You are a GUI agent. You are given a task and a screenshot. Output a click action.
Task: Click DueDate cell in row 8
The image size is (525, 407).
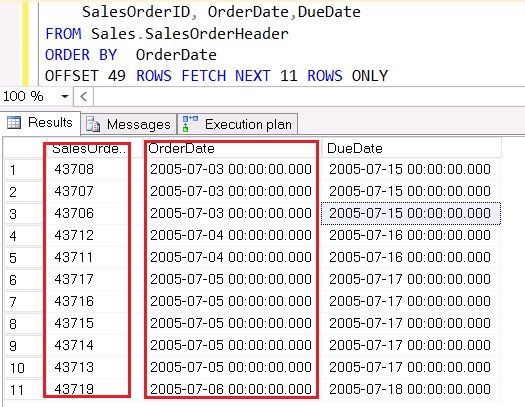tap(410, 323)
